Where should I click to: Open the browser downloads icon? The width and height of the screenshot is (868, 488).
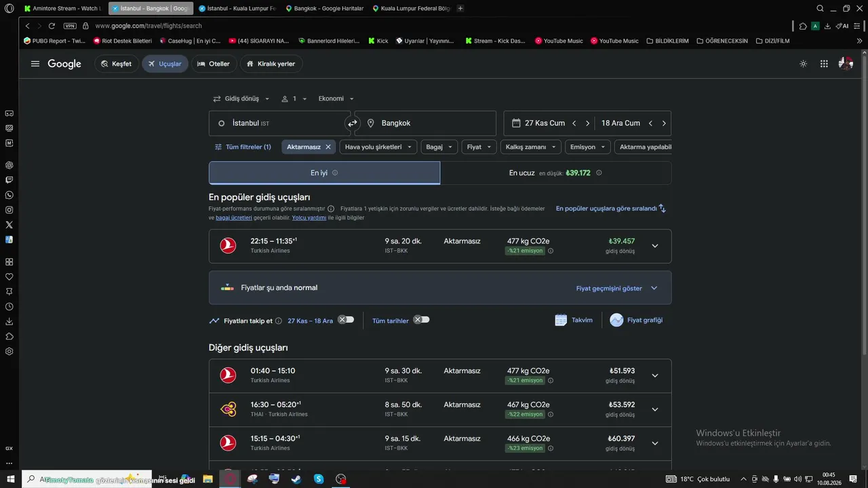point(827,26)
